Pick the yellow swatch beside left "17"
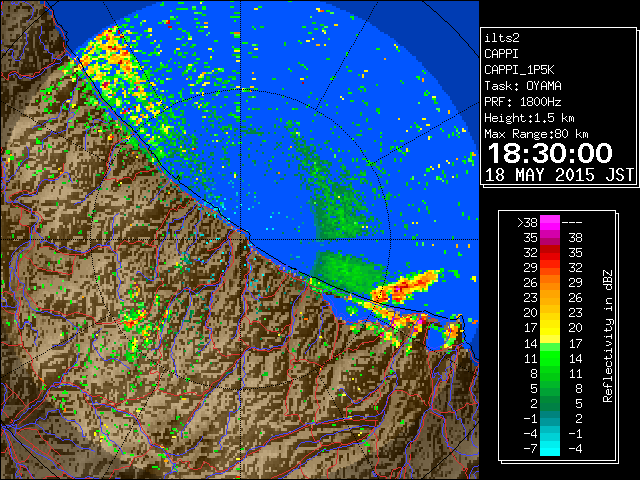 point(550,328)
